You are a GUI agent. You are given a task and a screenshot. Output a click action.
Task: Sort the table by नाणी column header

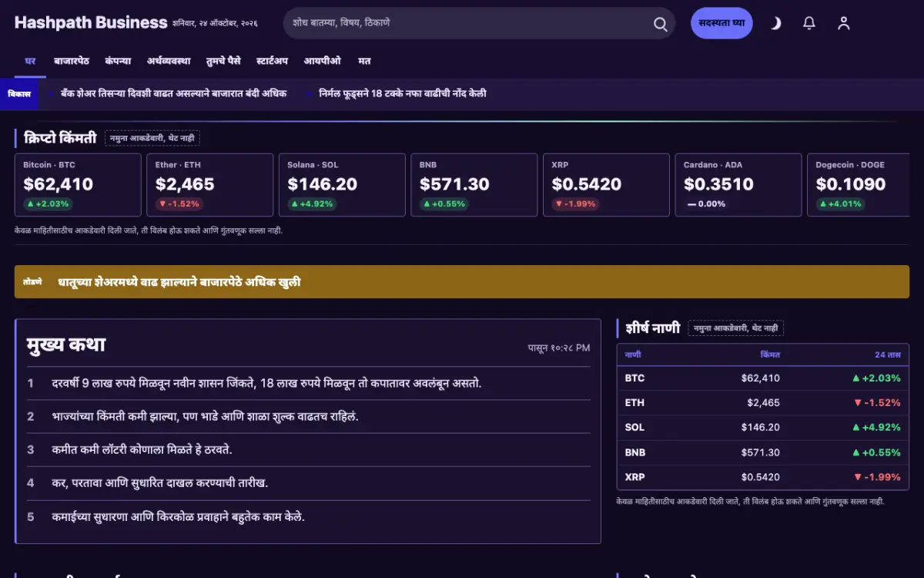pyautogui.click(x=633, y=355)
